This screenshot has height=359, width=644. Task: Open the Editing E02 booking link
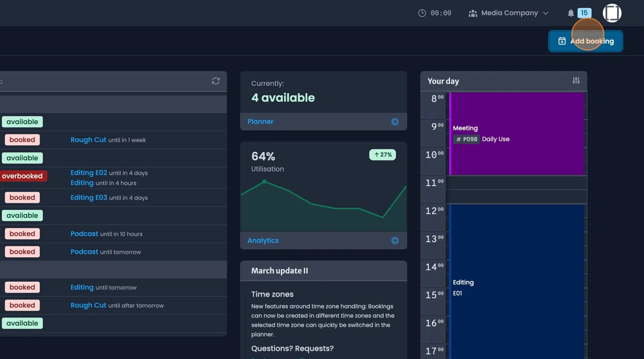pyautogui.click(x=89, y=172)
